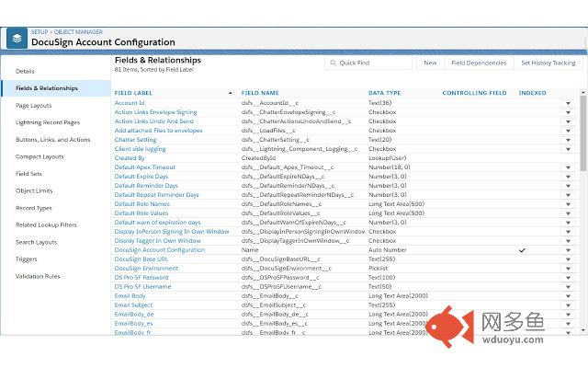This screenshot has height=368, width=588.
Task: Go to Record Types section
Action: (34, 208)
